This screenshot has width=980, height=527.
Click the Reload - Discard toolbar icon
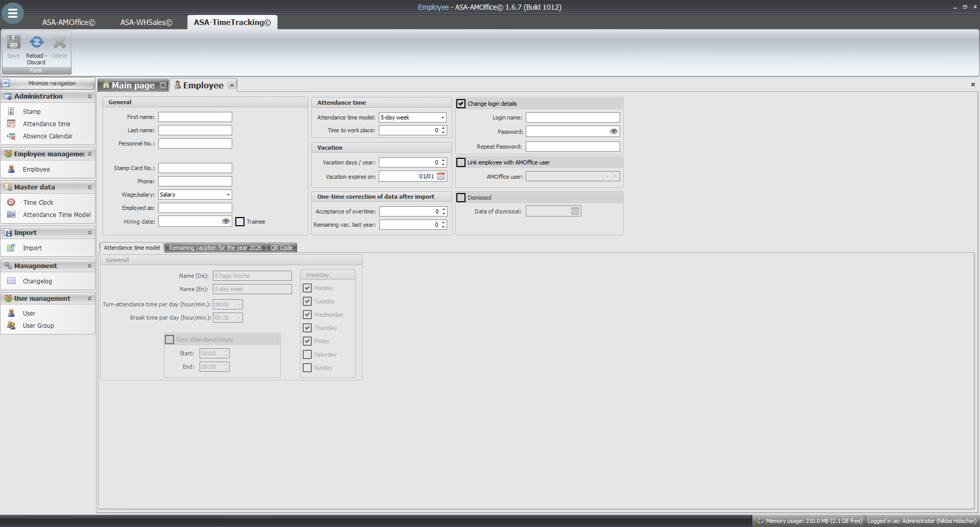pyautogui.click(x=36, y=43)
